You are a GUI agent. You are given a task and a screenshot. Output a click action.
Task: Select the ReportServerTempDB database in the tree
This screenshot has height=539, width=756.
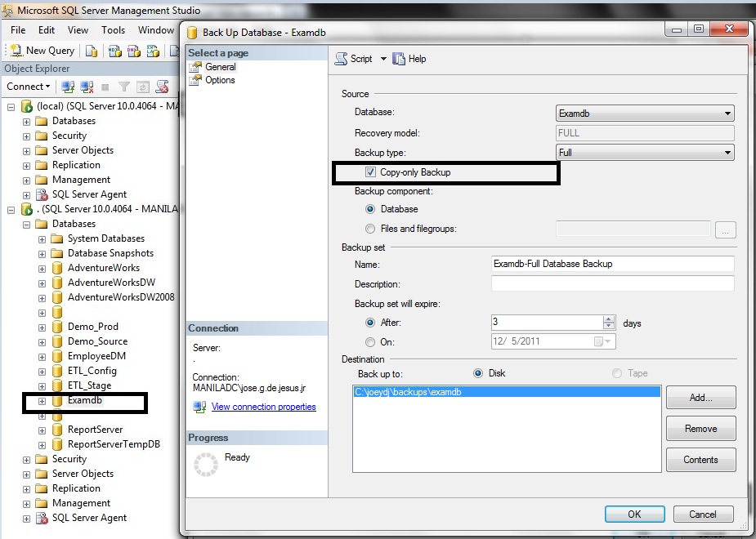click(114, 444)
